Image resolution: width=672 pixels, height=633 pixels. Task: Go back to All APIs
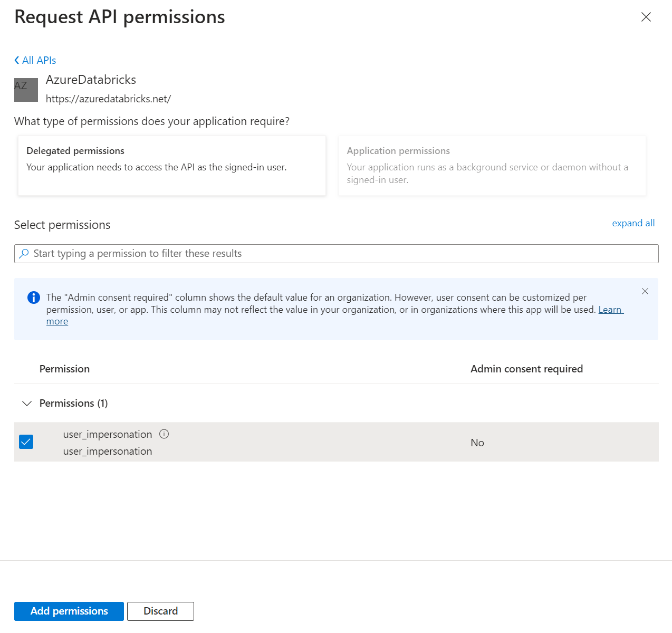pos(35,60)
